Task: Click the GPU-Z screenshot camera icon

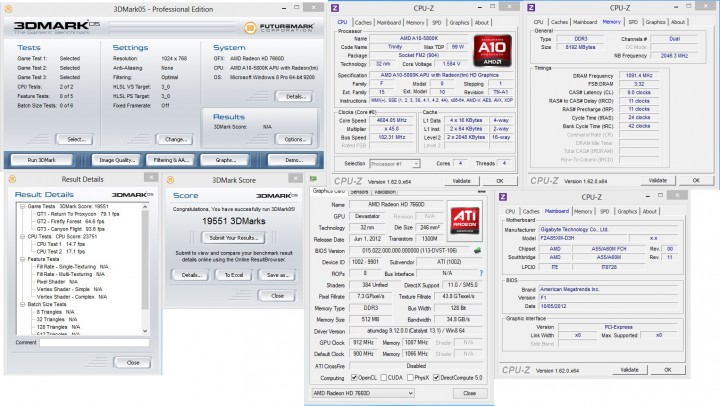Action: coord(481,192)
